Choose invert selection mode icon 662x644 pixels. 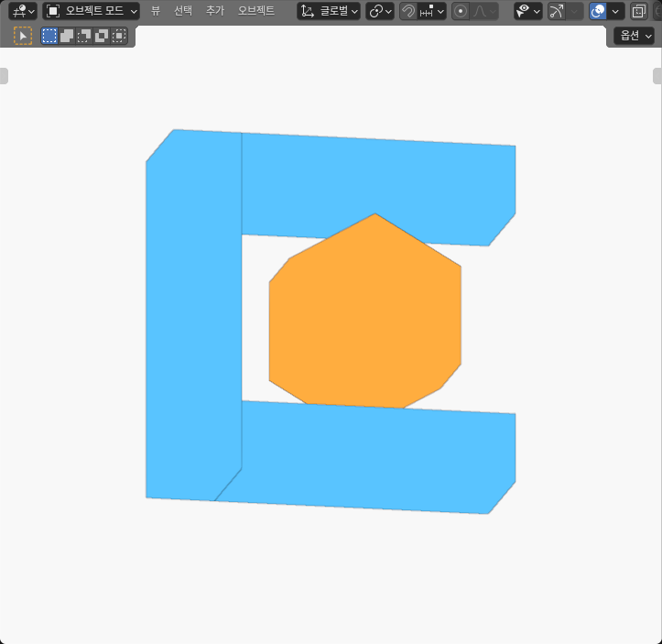[x=102, y=36]
